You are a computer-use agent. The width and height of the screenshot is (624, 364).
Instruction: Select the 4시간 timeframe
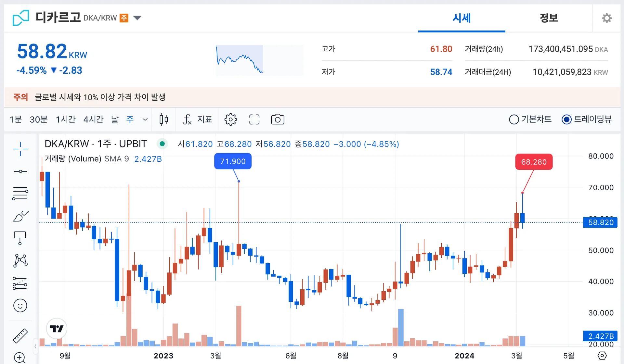(93, 119)
